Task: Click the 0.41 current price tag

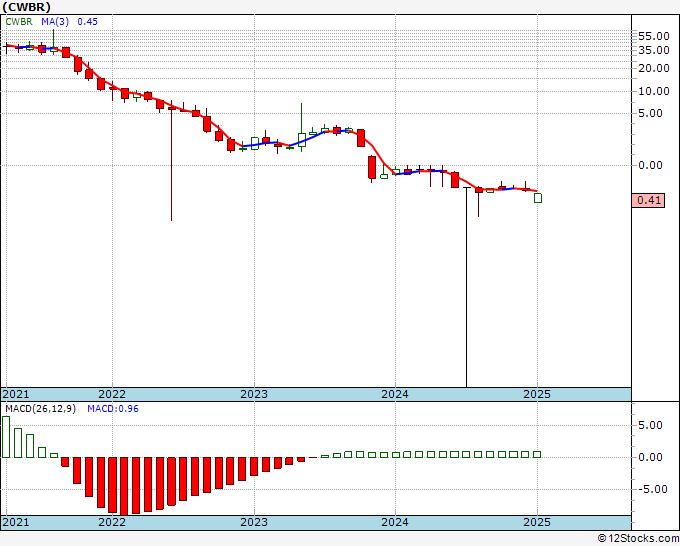Action: pyautogui.click(x=648, y=200)
